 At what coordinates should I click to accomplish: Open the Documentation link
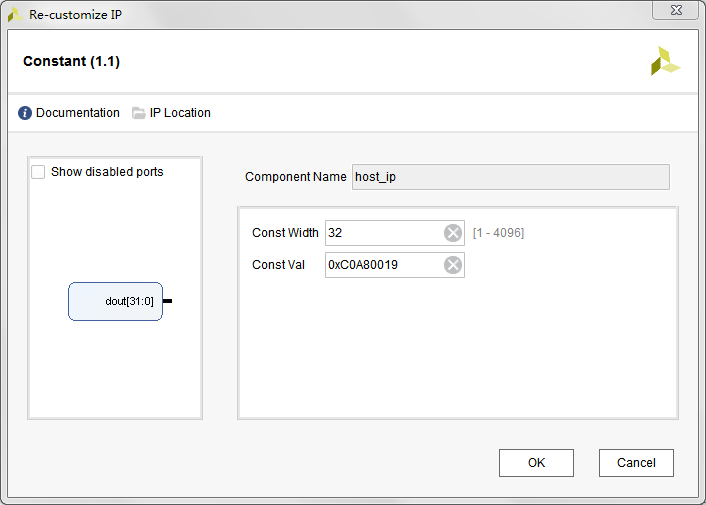click(x=77, y=113)
